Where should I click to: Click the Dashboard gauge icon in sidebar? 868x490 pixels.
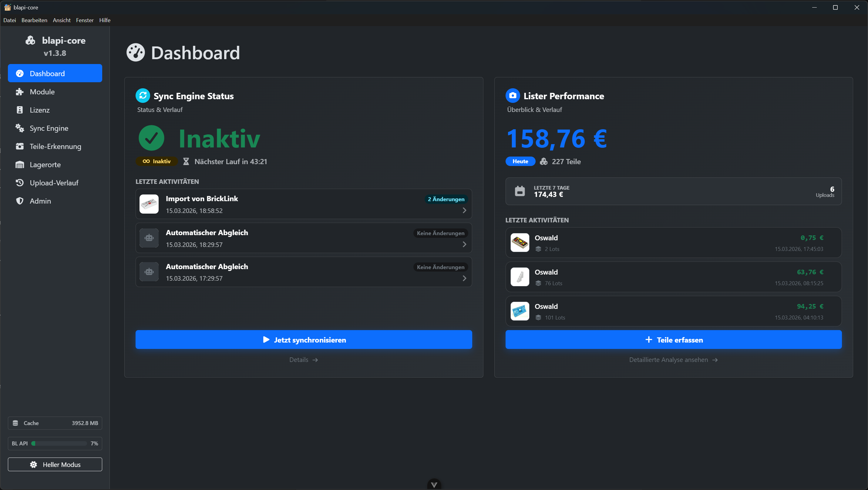click(20, 73)
